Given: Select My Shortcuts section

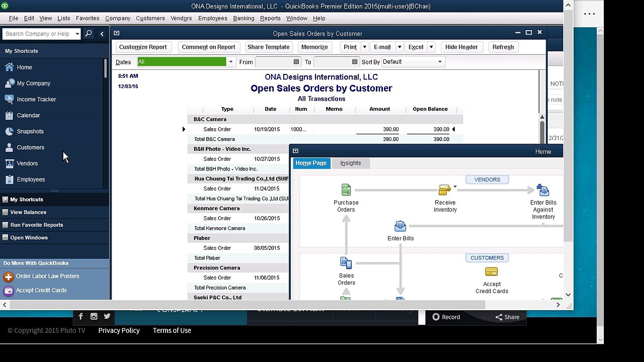Looking at the screenshot, I should click(x=54, y=200).
